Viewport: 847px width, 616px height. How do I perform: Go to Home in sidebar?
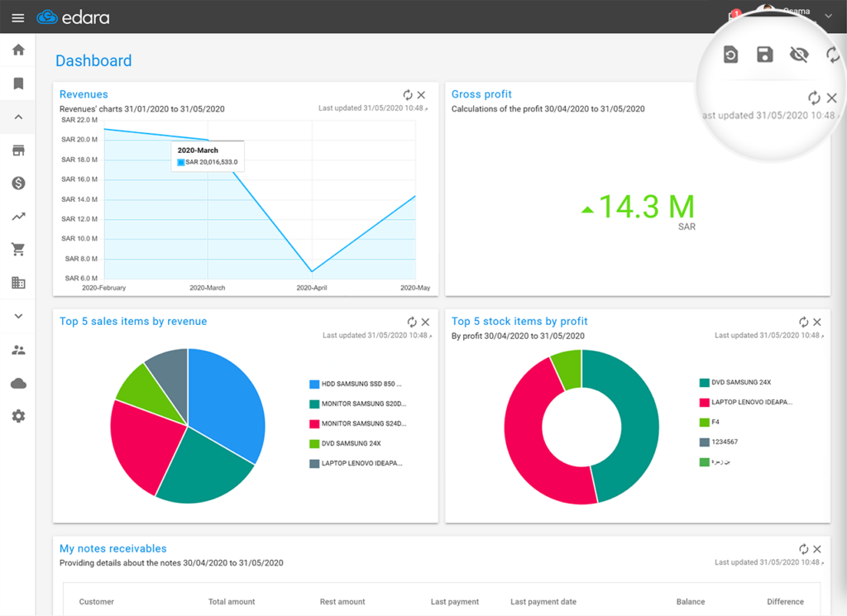(18, 50)
